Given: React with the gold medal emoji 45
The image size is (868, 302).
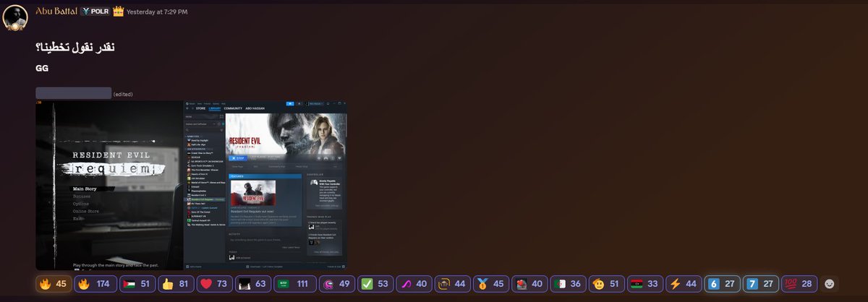Looking at the screenshot, I should point(492,284).
